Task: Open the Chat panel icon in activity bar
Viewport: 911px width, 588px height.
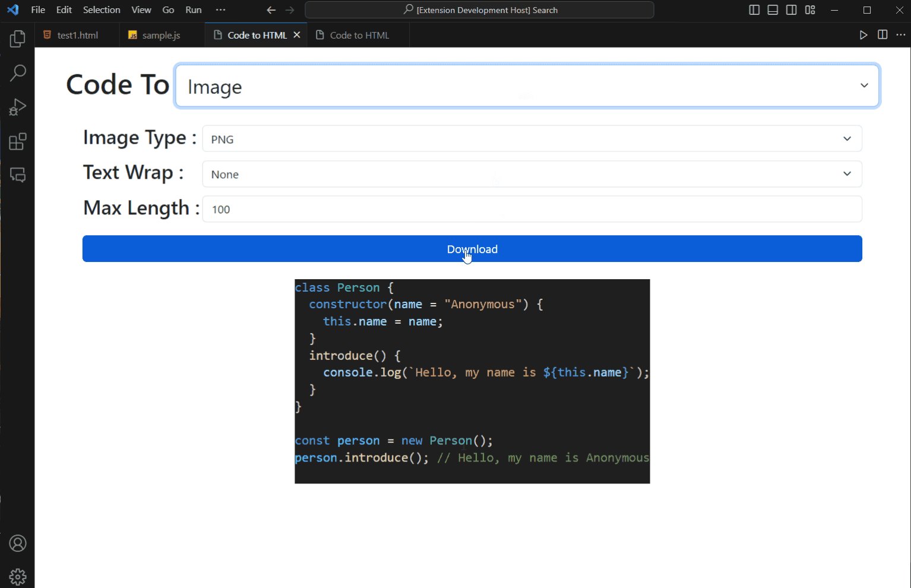Action: [x=18, y=175]
